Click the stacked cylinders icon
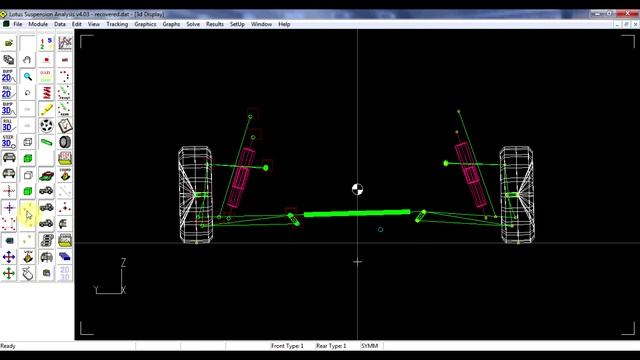This screenshot has height=360, width=640. tap(46, 240)
